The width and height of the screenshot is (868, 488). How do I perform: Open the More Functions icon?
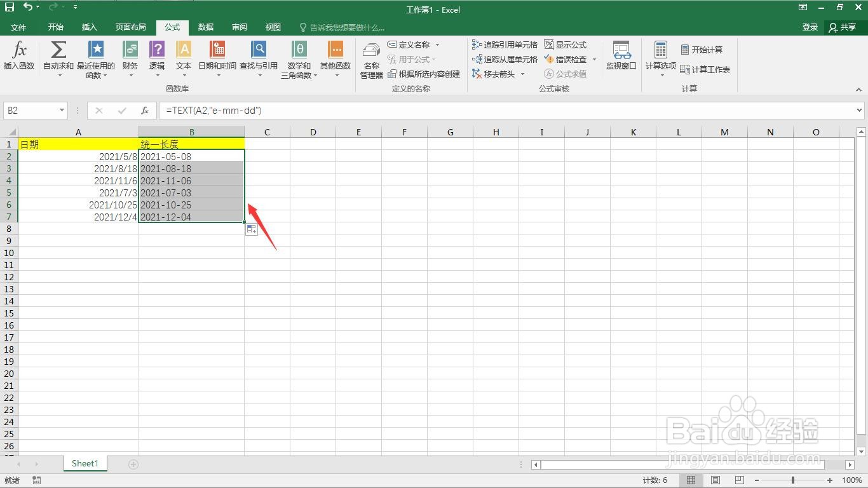336,60
